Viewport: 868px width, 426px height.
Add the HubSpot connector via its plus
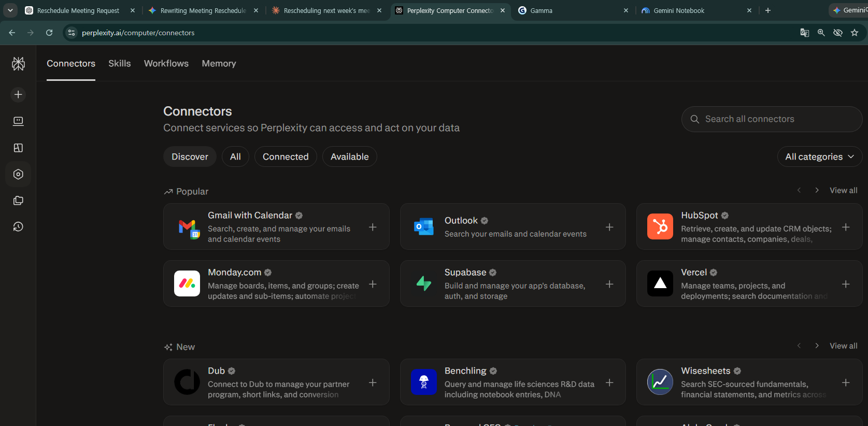(846, 227)
